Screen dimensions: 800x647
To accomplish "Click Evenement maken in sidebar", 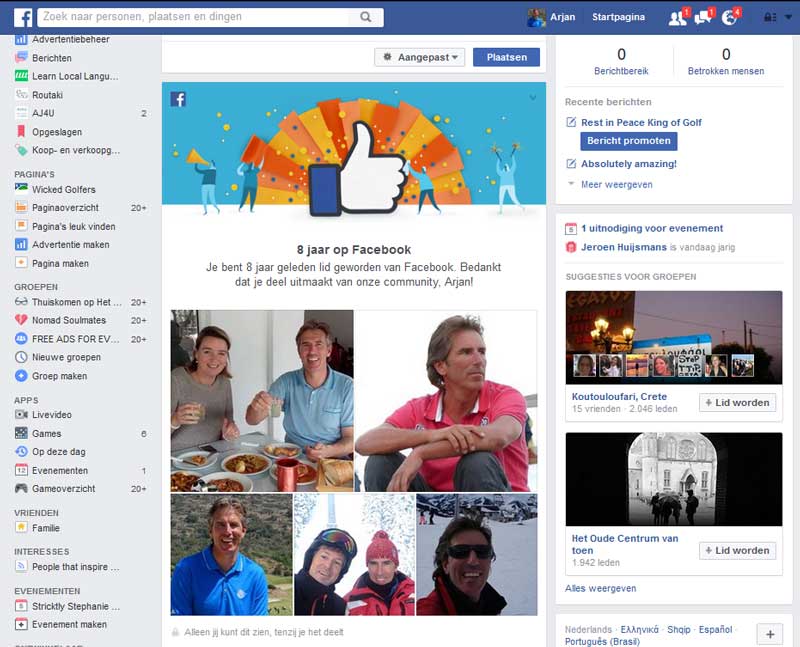I will pyautogui.click(x=69, y=625).
